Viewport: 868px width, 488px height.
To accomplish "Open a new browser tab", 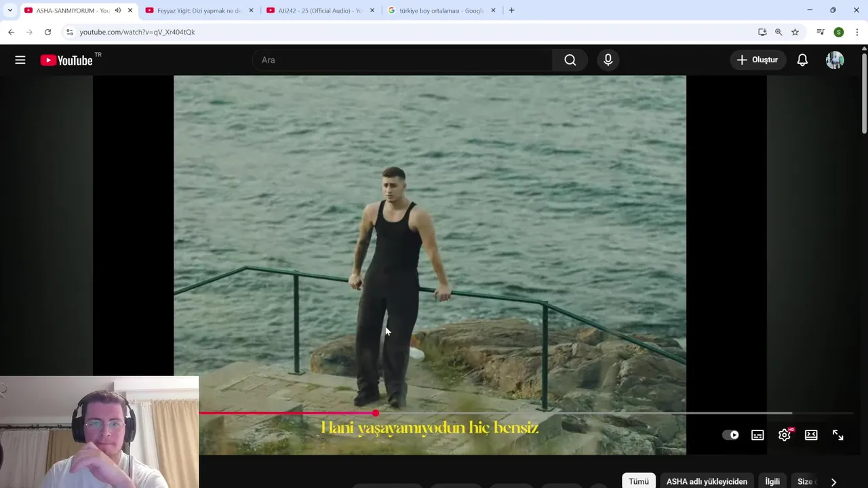I will 511,10.
